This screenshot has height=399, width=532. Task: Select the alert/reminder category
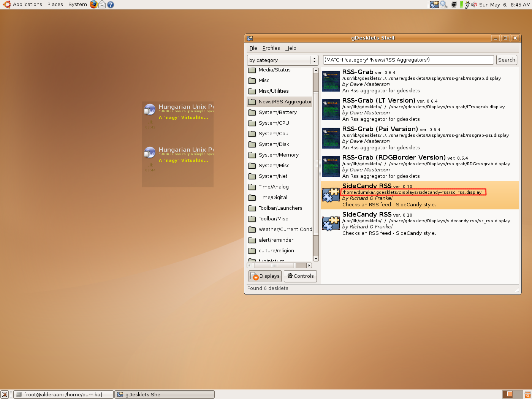[280, 240]
